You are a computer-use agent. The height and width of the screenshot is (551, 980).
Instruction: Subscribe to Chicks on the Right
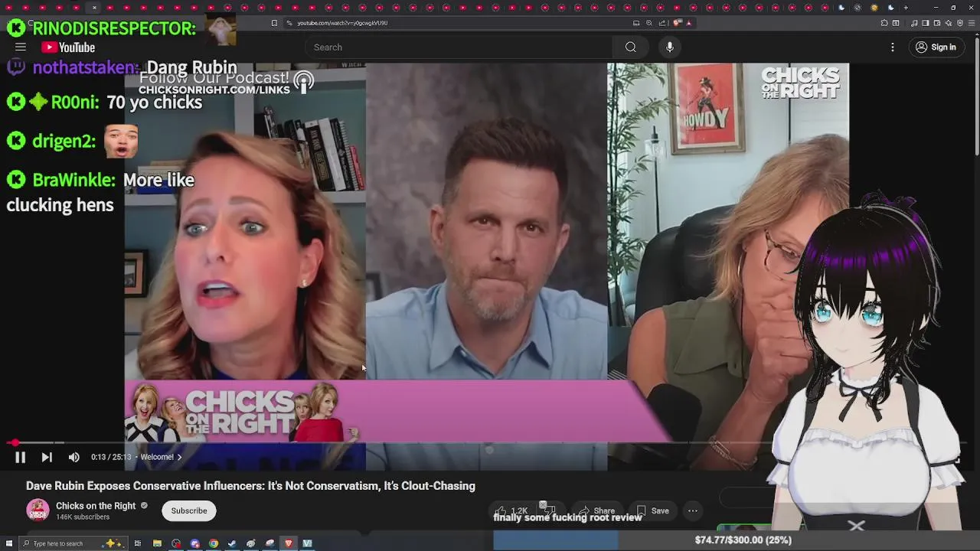[x=189, y=510]
